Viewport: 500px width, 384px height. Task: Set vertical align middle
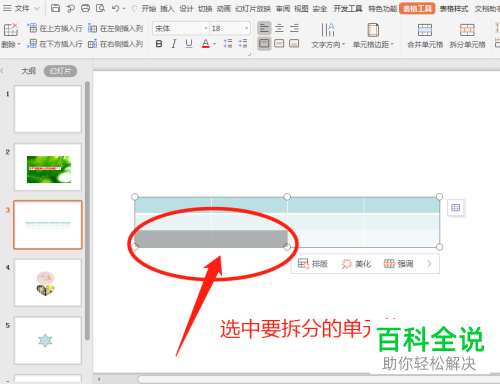pos(279,43)
